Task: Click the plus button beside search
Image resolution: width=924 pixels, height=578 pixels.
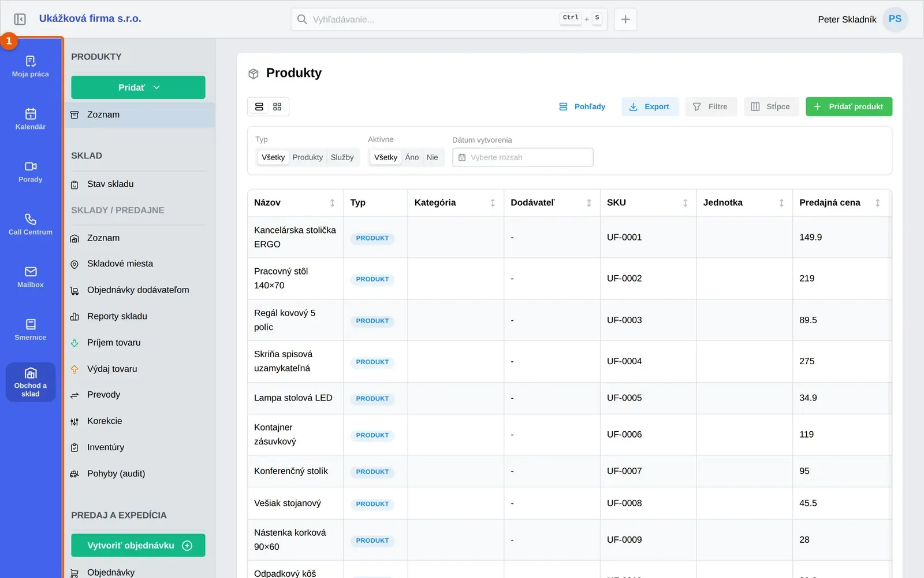Action: (x=625, y=19)
